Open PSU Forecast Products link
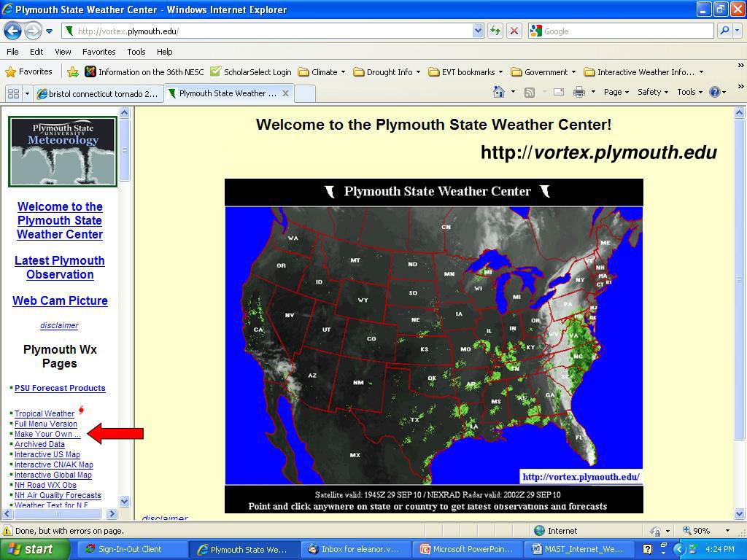The height and width of the screenshot is (560, 747). [60, 388]
